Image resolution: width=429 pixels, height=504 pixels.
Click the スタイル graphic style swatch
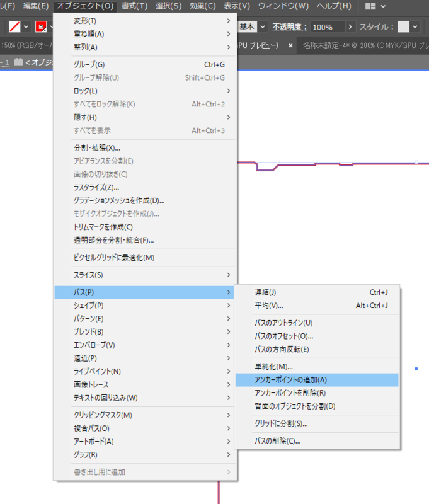[403, 26]
